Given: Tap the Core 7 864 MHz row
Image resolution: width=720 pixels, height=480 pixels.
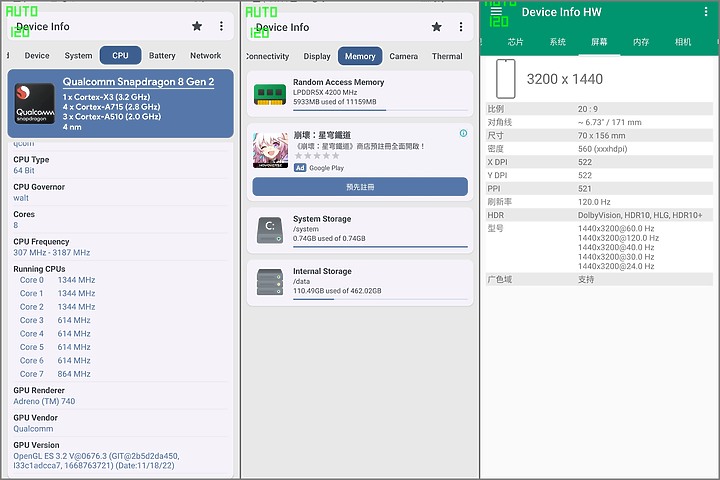Looking at the screenshot, I should 55,374.
